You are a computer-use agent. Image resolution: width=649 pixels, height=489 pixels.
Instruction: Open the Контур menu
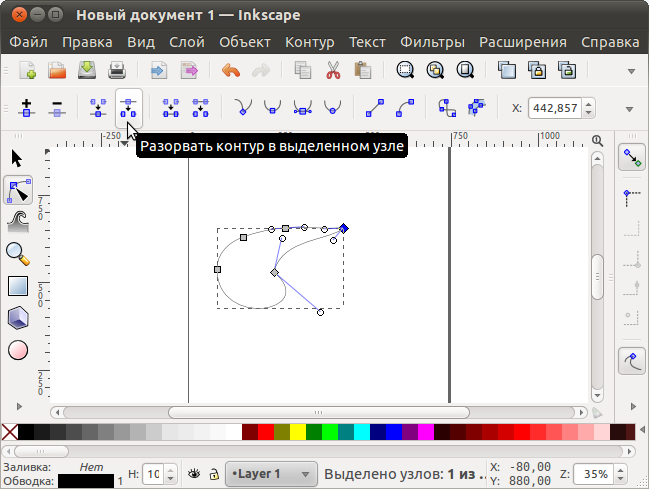coord(310,42)
